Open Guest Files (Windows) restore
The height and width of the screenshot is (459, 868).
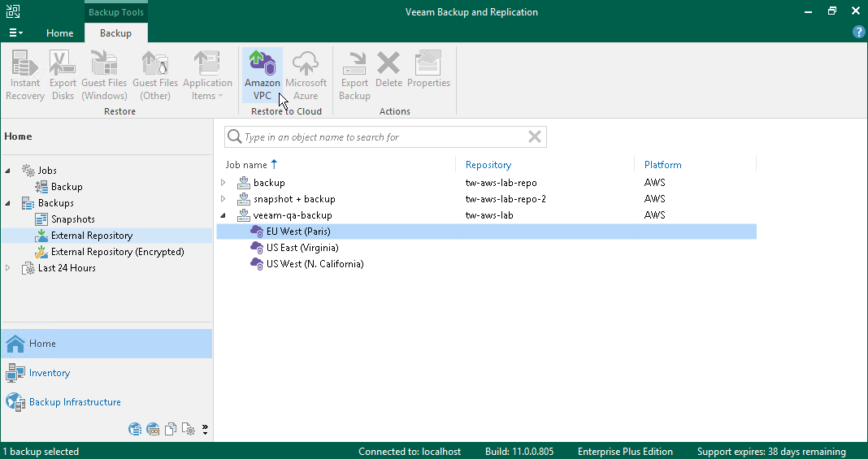(104, 76)
